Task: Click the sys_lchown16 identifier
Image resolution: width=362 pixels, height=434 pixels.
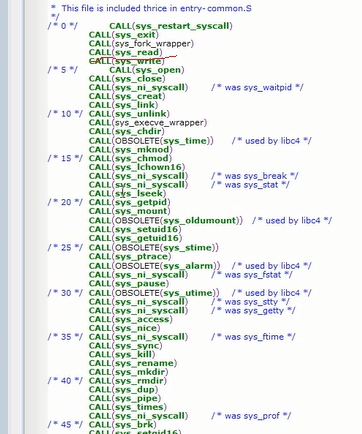Action: coord(149,167)
